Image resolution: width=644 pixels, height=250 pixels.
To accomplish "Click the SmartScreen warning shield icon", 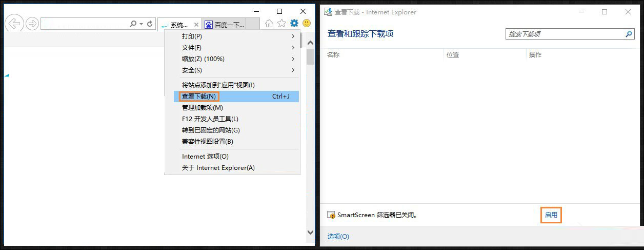I will click(331, 215).
